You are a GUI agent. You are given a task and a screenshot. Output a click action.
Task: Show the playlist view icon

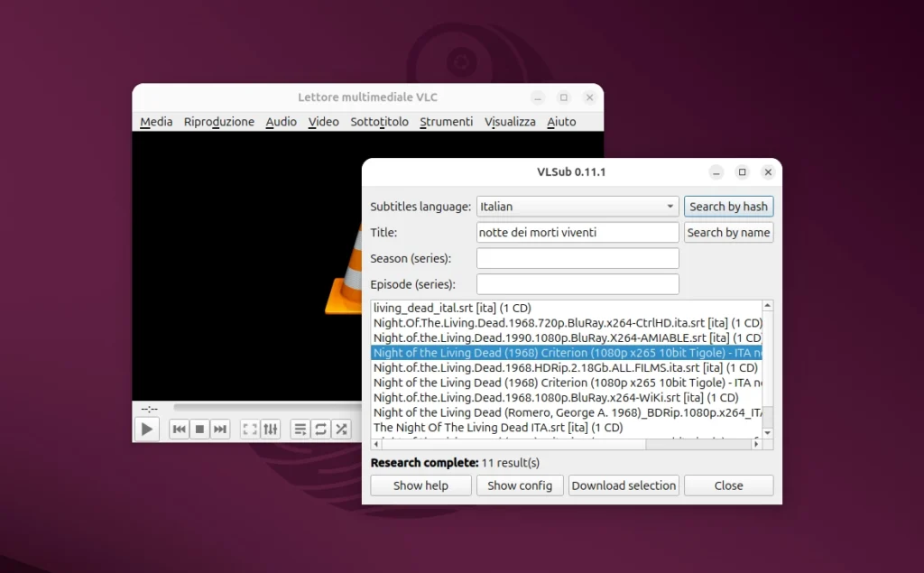click(x=300, y=429)
